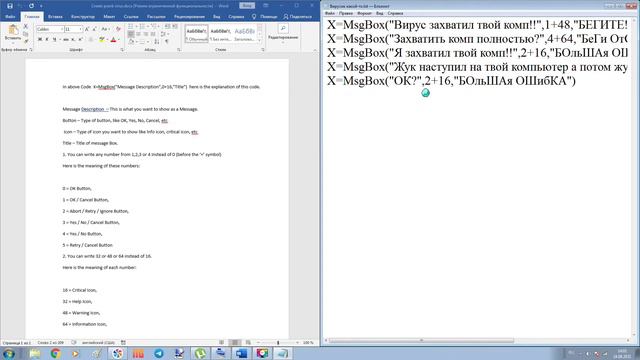The height and width of the screenshot is (360, 640).
Task: Click the Bullets list icon
Action: [x=130, y=26]
